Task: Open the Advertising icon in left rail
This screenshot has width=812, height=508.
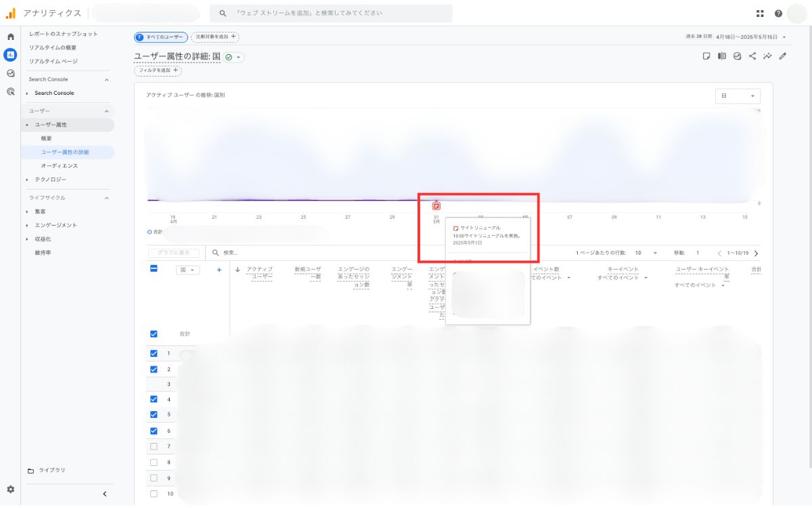Action: [x=10, y=91]
